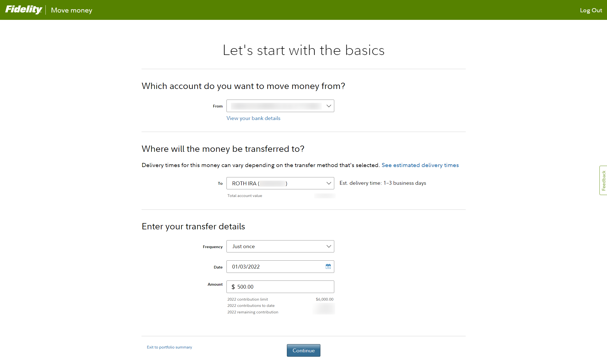Viewport: 607px width, 364px height.
Task: Click the Move money header icon
Action: coord(72,10)
